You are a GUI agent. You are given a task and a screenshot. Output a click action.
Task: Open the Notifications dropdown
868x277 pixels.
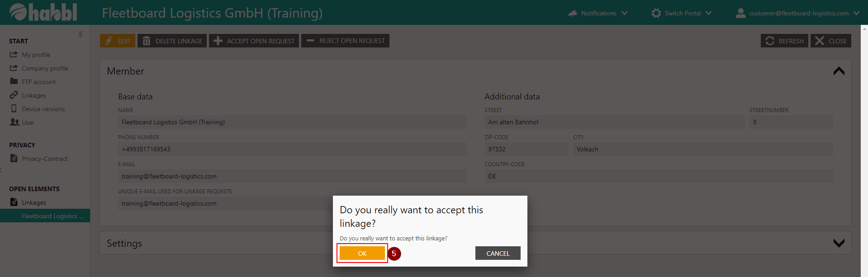tap(598, 13)
